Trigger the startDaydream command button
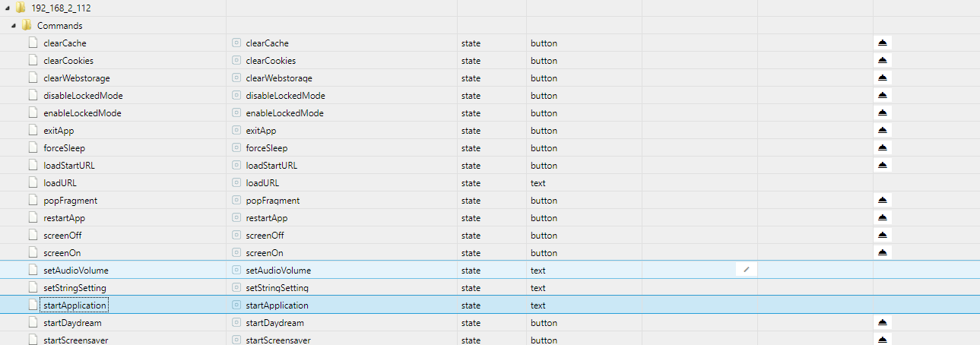The image size is (980, 345). coord(882,323)
